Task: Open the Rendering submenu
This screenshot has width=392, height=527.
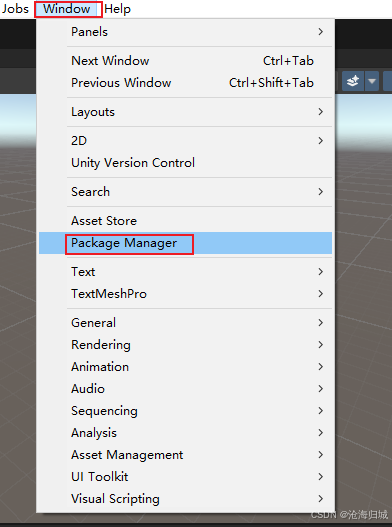Action: click(x=185, y=345)
